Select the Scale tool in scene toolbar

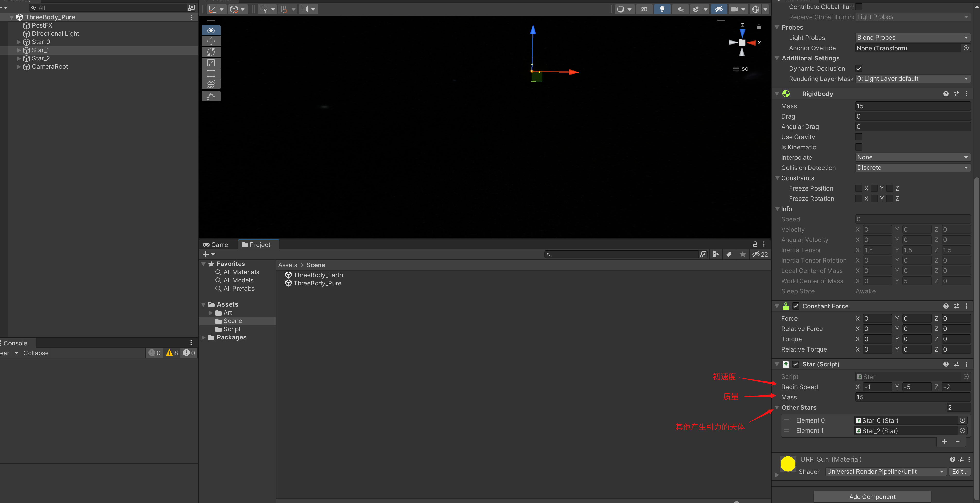[211, 63]
